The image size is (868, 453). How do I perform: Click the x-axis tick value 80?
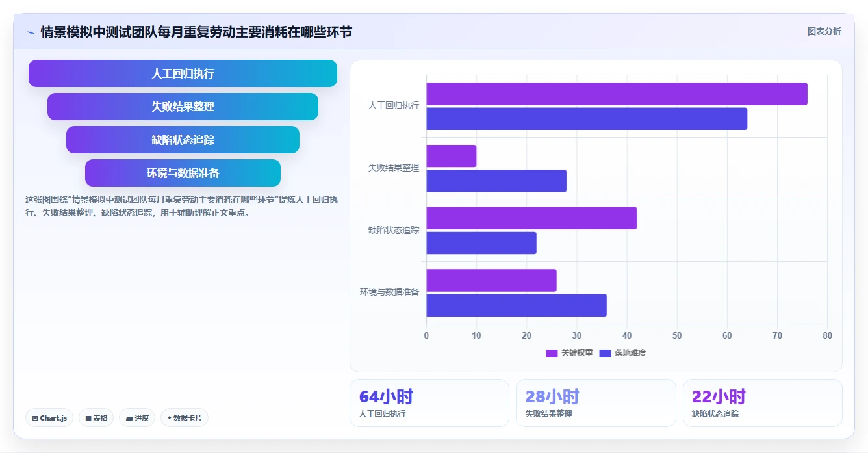(x=827, y=335)
